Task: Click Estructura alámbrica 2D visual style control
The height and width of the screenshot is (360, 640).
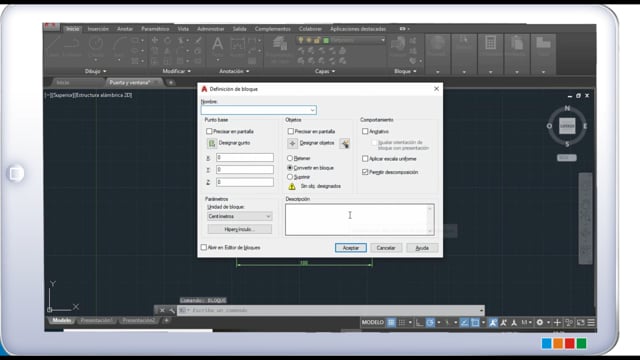Action: [x=105, y=95]
